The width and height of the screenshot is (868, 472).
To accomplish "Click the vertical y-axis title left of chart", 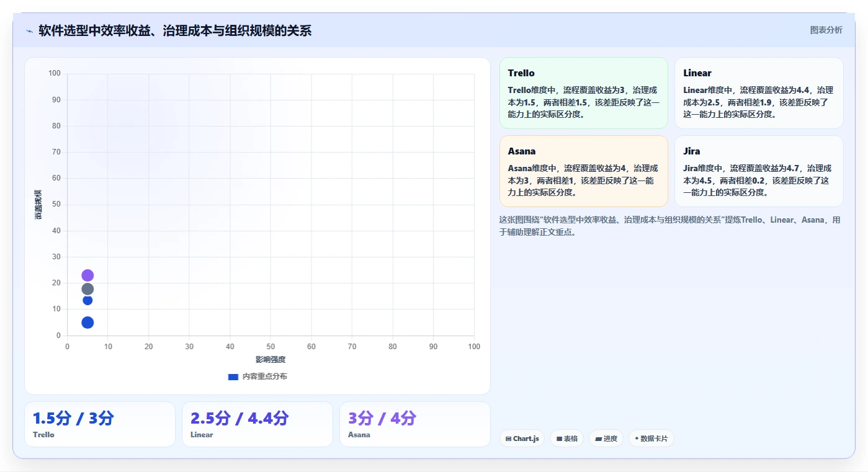I will 38,204.
